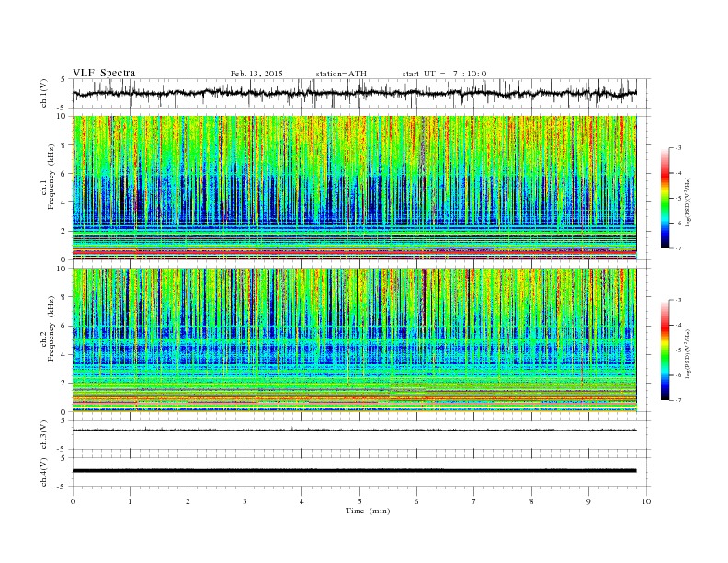
Task: Click the ch.1 spectrogram panel
Action: coord(354,188)
